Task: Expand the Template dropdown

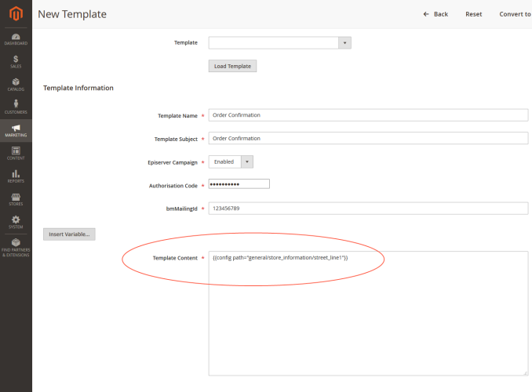Action: point(279,42)
